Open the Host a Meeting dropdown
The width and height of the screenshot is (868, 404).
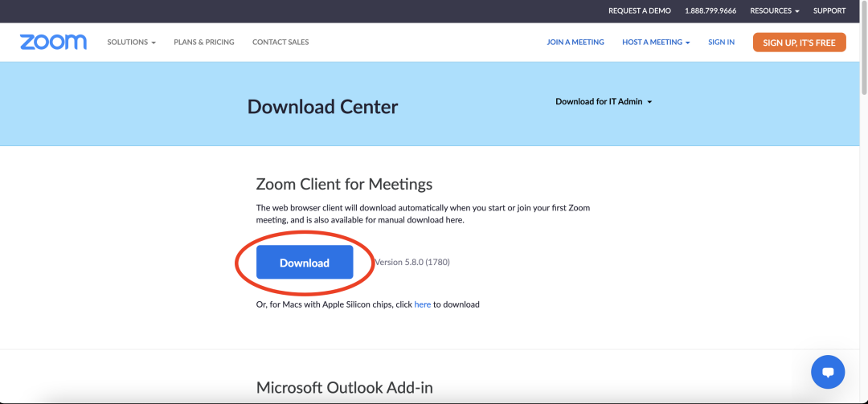point(655,42)
